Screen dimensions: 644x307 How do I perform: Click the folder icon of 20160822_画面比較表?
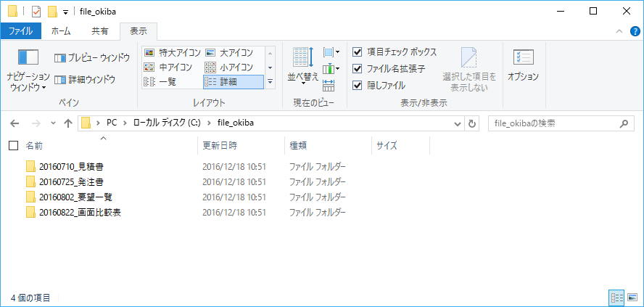[30, 213]
